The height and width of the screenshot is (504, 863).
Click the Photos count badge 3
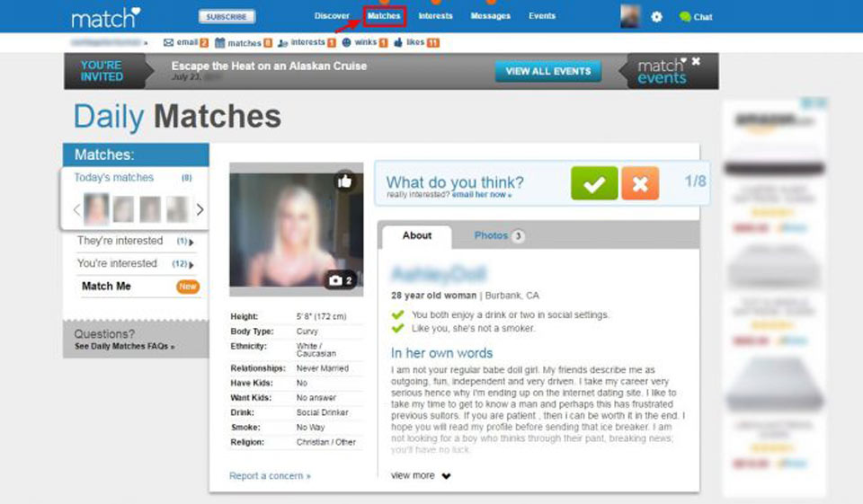(x=518, y=236)
